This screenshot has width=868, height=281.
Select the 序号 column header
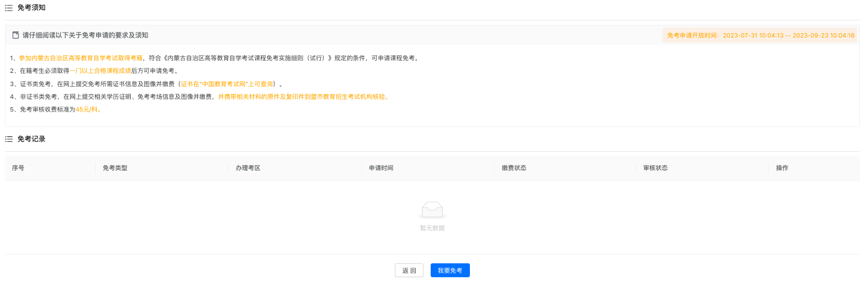(x=18, y=168)
